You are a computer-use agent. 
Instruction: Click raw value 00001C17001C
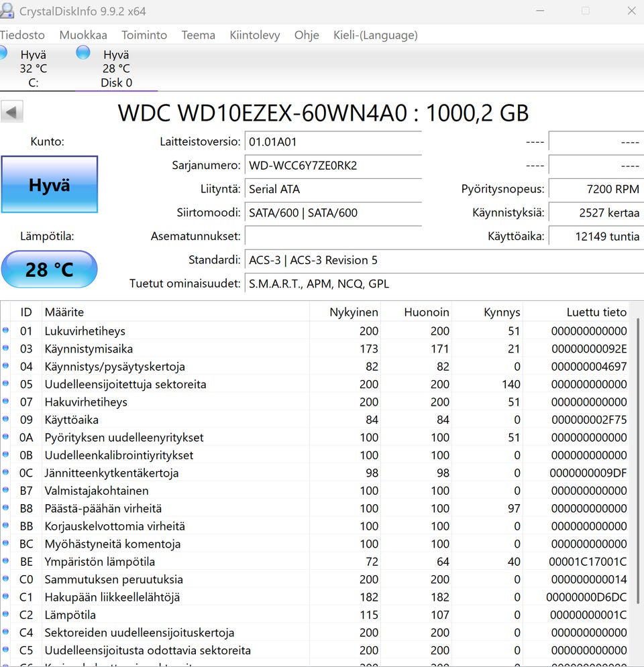(x=588, y=562)
